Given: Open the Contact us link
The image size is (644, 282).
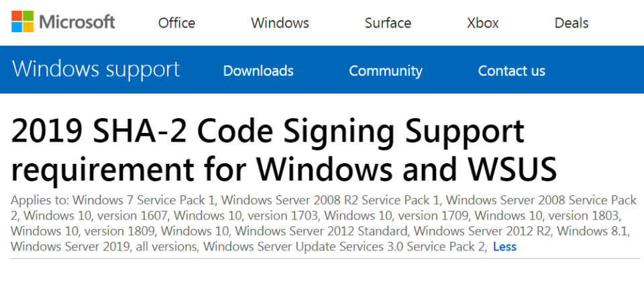Looking at the screenshot, I should pyautogui.click(x=511, y=70).
